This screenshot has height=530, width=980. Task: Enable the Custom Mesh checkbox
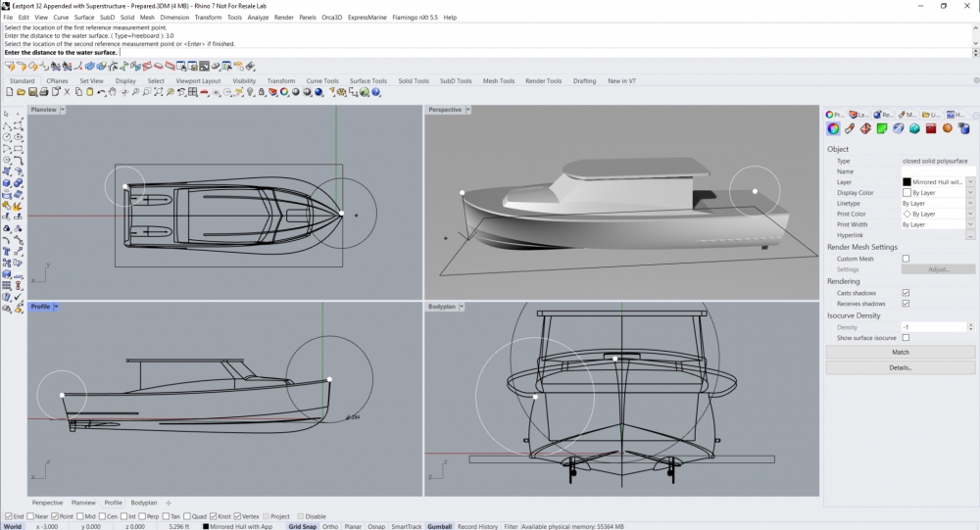[906, 259]
